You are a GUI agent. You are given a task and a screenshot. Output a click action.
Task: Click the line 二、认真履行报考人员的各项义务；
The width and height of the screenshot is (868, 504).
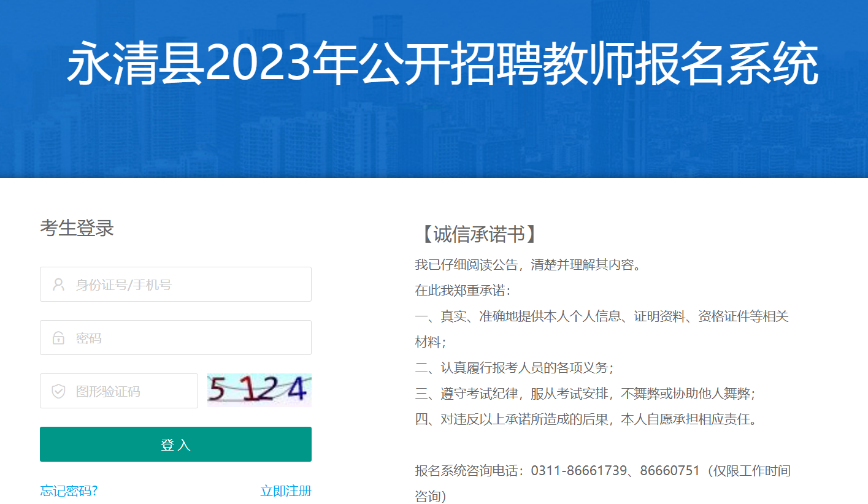pyautogui.click(x=515, y=368)
